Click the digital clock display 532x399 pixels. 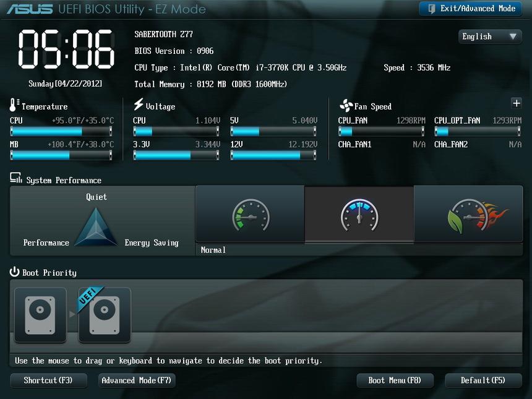[x=66, y=48]
